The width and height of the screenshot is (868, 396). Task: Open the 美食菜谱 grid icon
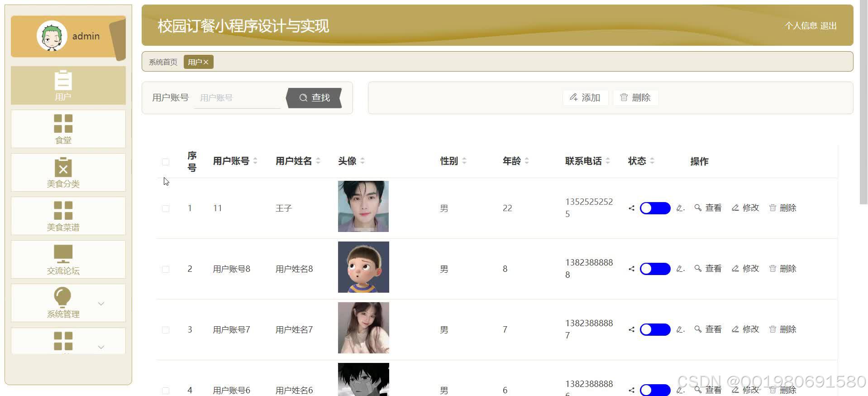tap(63, 210)
